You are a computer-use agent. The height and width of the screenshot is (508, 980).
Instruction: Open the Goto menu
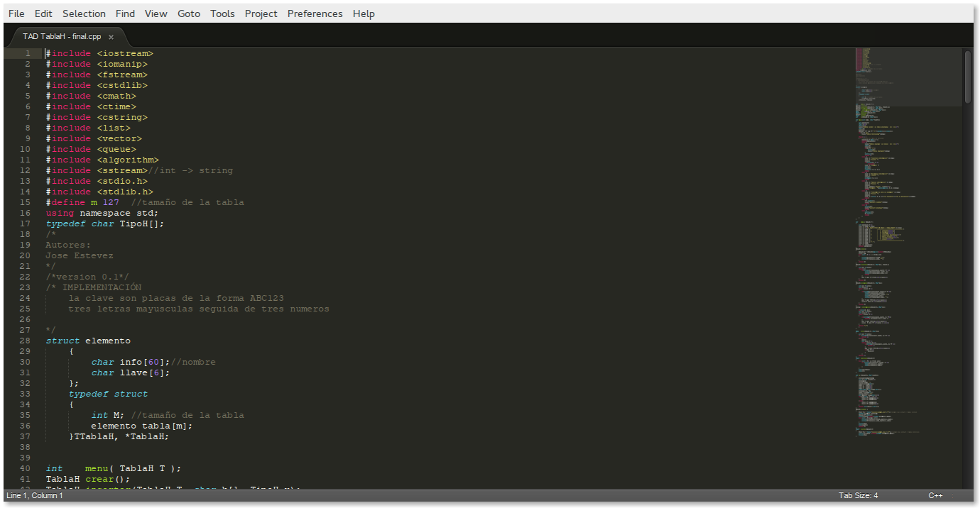188,13
